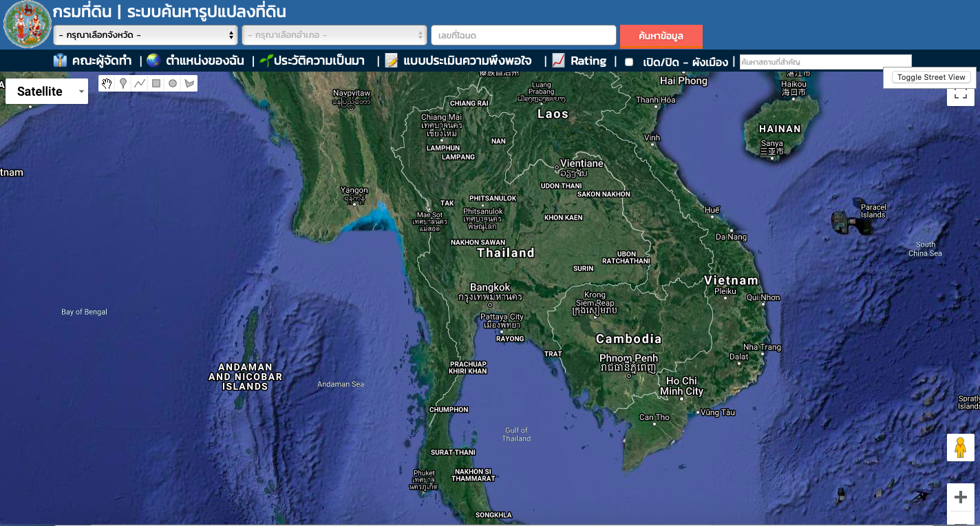Click the Pegman Street View icon
The width and height of the screenshot is (980, 526).
click(960, 448)
